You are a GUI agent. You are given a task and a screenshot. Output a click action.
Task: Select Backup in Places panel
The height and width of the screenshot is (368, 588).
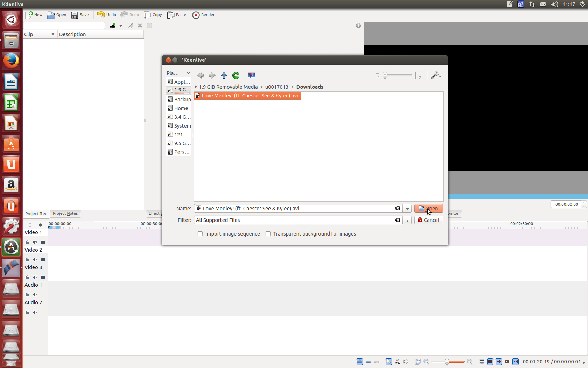point(178,100)
